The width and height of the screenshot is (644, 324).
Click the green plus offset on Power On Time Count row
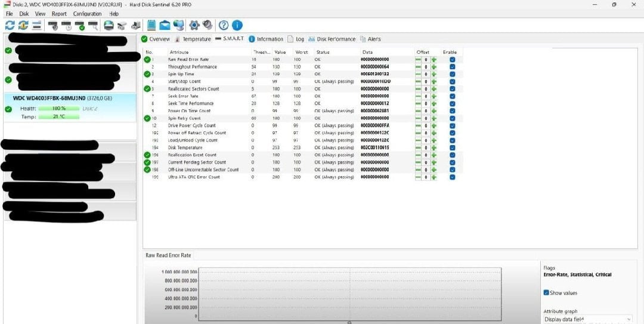pos(434,111)
